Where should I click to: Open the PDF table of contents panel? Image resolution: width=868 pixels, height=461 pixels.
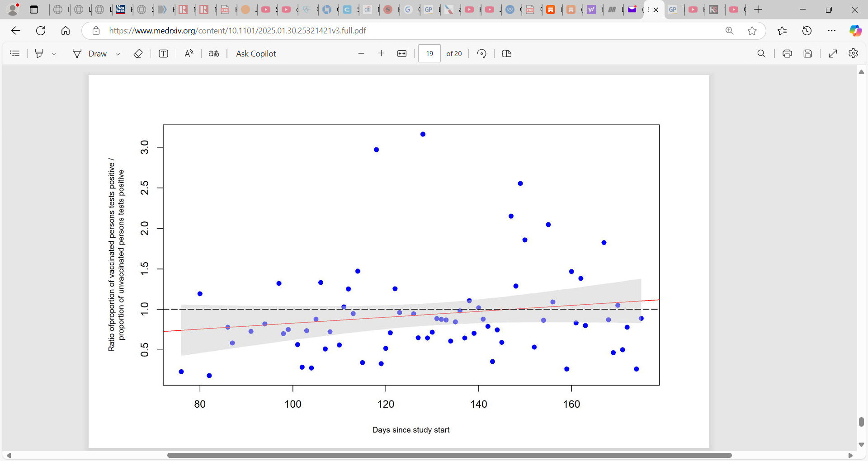point(15,53)
